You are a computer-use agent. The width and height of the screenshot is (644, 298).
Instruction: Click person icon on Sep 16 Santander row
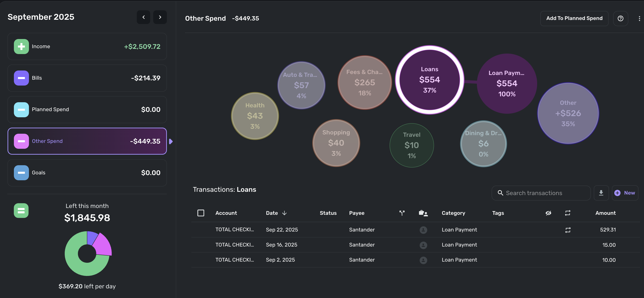point(423,245)
